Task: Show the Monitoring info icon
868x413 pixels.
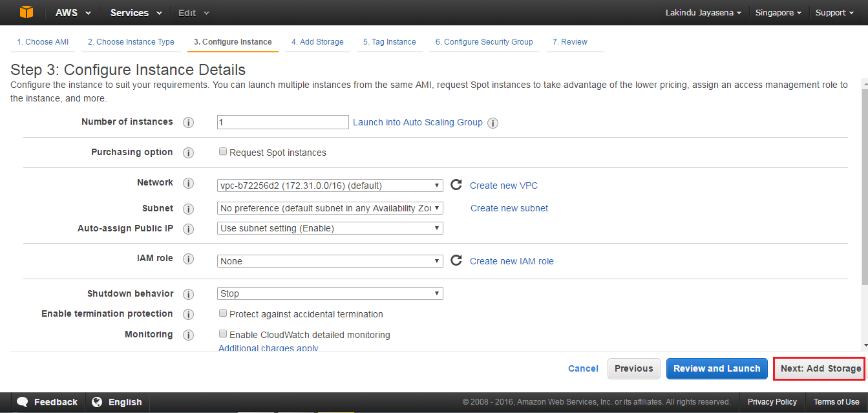Action: coord(189,335)
